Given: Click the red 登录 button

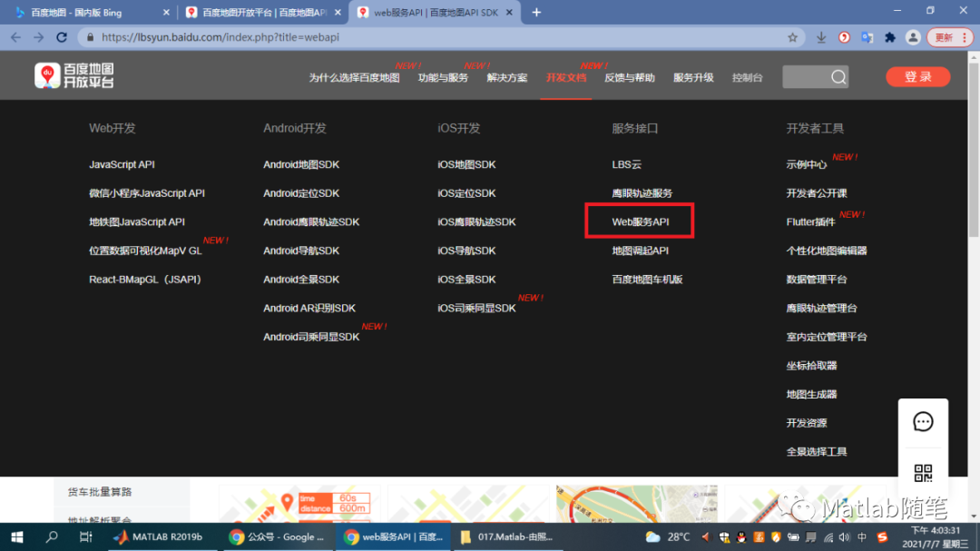Looking at the screenshot, I should click(917, 77).
